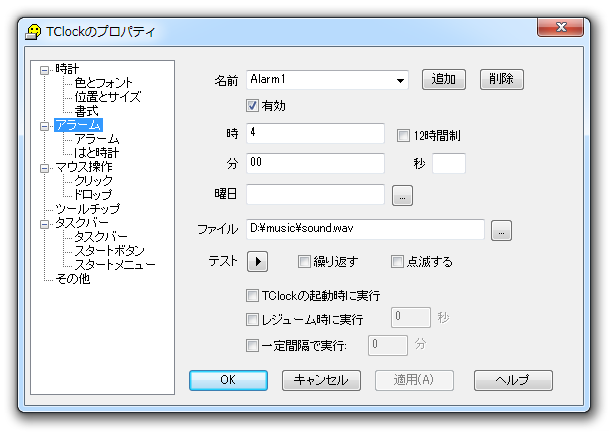612x434 pixels.
Task: Confirm with the OK button
Action: click(228, 381)
